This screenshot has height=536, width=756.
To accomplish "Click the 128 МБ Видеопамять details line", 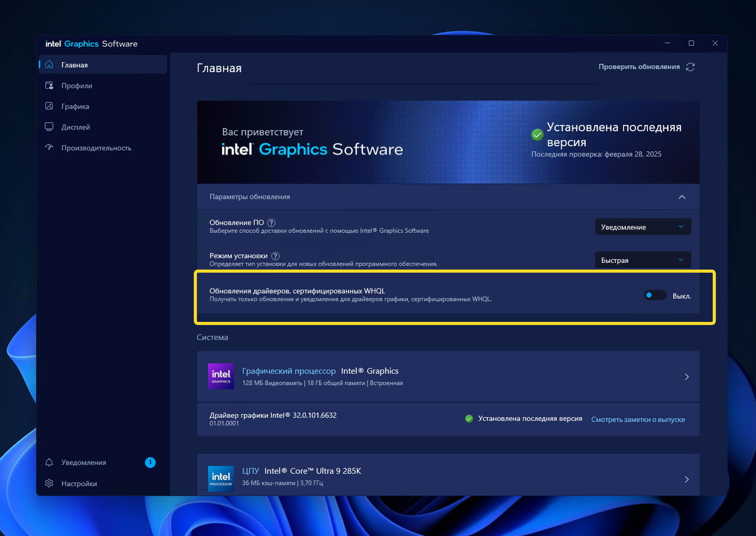I will click(x=323, y=383).
